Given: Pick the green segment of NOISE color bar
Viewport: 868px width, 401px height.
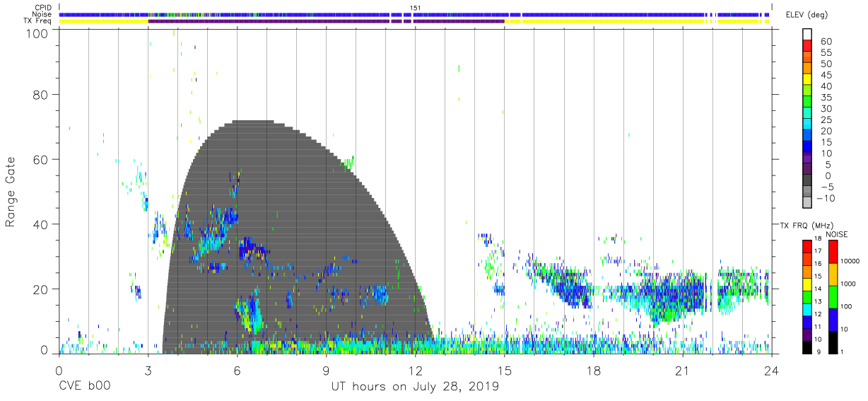Looking at the screenshot, I should coord(833,296).
